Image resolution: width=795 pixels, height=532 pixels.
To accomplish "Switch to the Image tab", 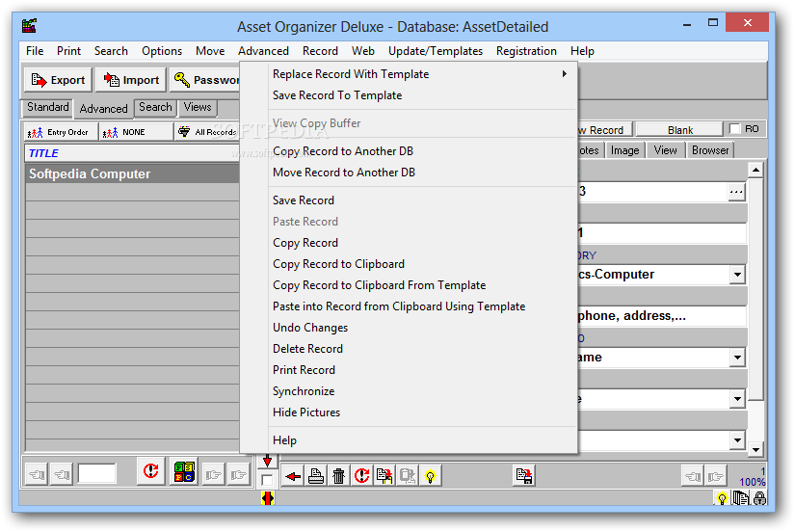I will [624, 150].
